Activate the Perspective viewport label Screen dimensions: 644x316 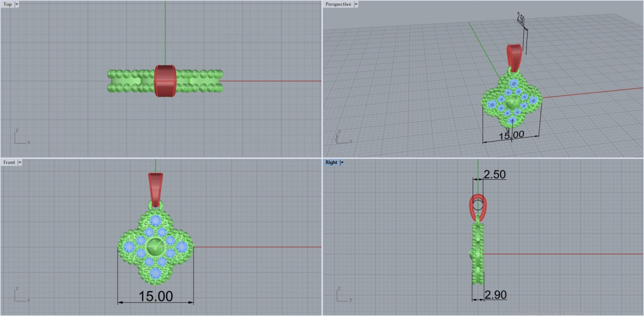(338, 4)
